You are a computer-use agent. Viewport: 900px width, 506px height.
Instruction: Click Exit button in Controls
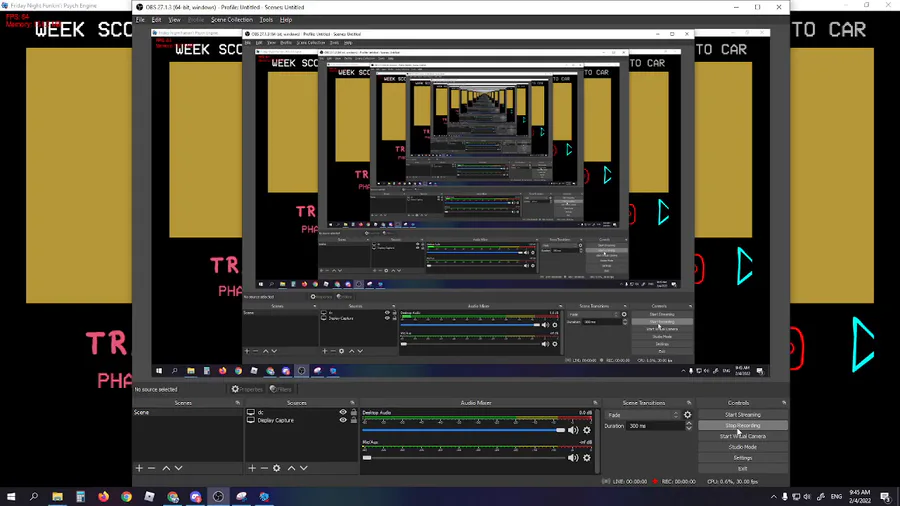(743, 469)
